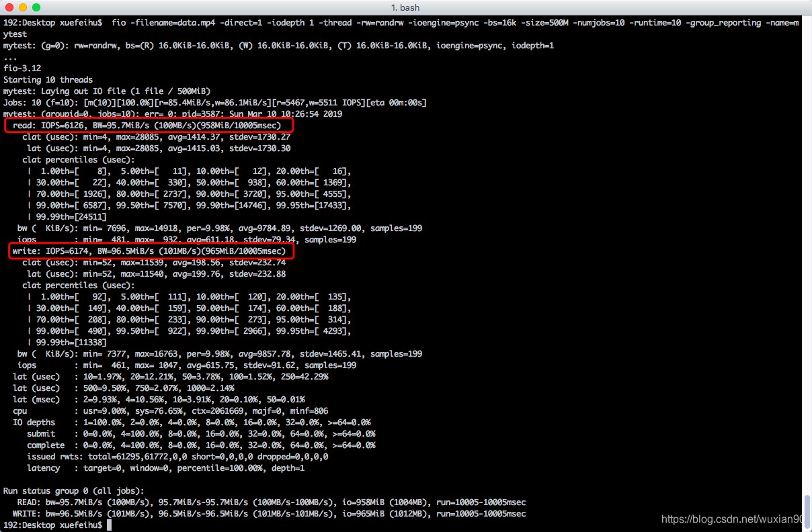Screen dimensions: 812x532
Task: Click the 'submit : 0=0.0%' line
Action: pos(201,434)
